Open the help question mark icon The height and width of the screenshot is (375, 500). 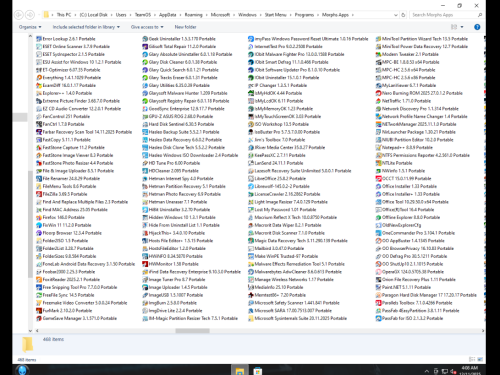477,27
